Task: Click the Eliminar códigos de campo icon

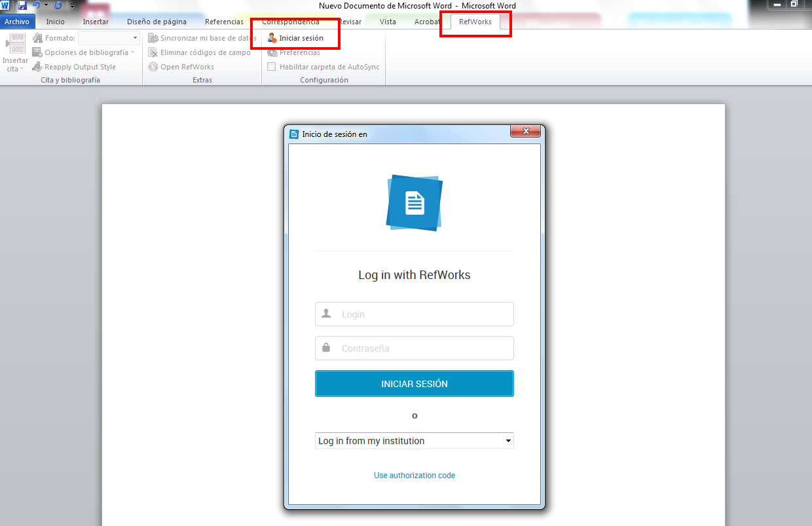Action: pos(153,52)
